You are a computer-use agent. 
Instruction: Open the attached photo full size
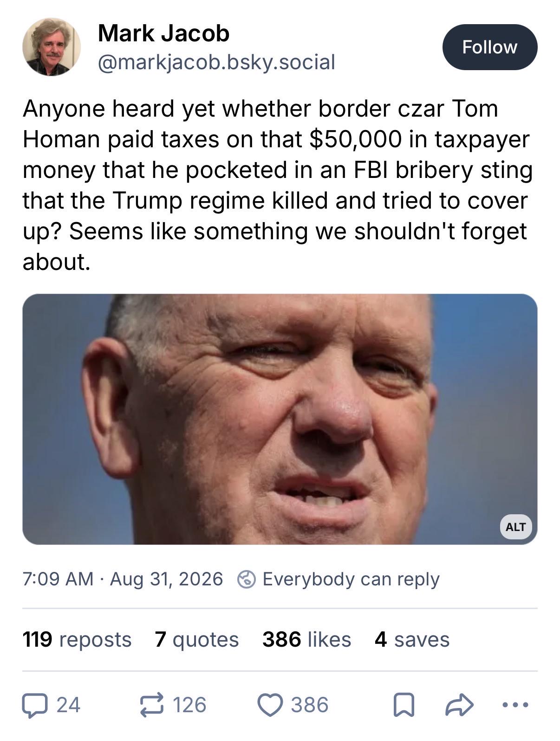(x=280, y=419)
